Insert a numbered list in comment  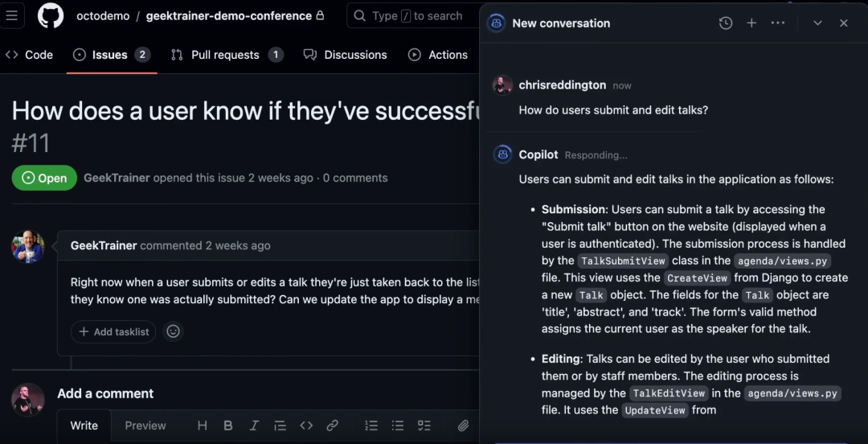[371, 425]
